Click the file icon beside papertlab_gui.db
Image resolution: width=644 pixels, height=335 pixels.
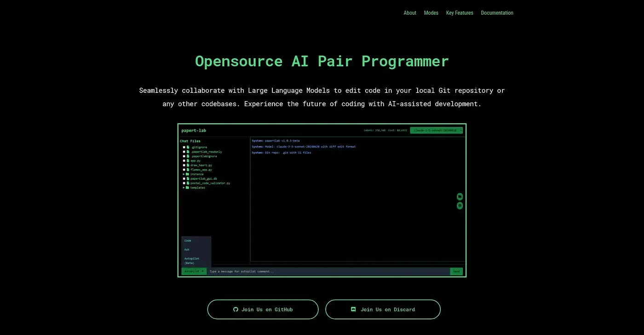[188, 178]
